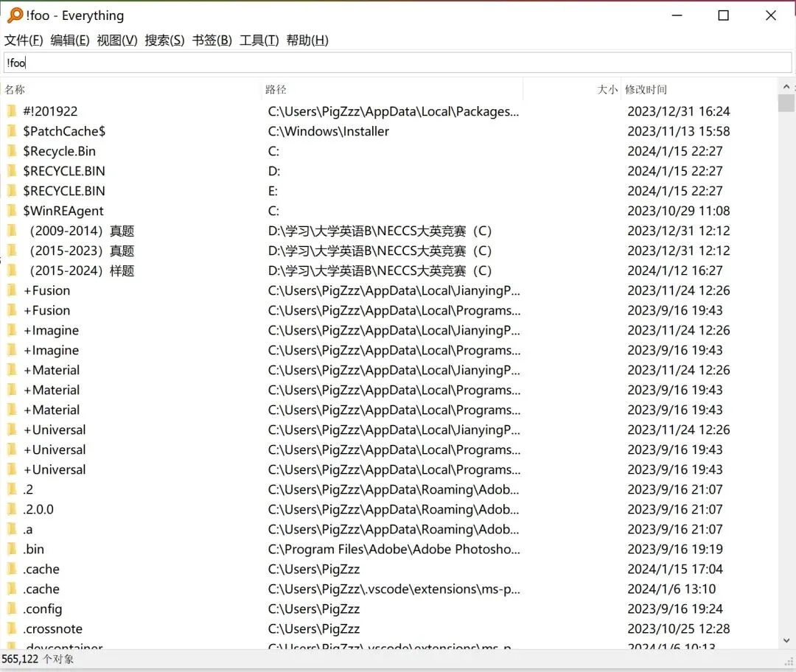Maximize the Everything window
Screen dimensions: 796x672
pos(724,15)
